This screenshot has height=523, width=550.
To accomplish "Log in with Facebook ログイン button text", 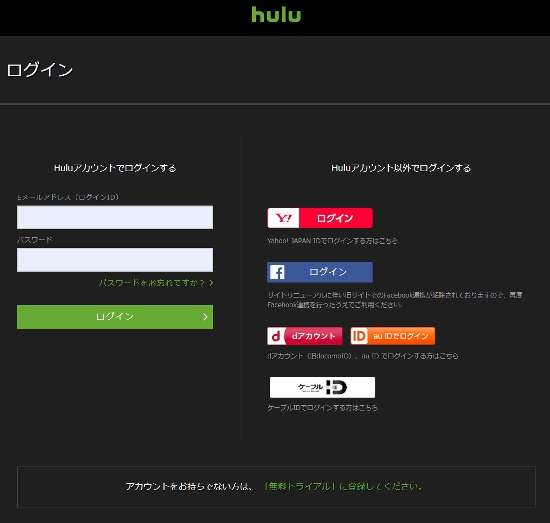I will tap(328, 272).
